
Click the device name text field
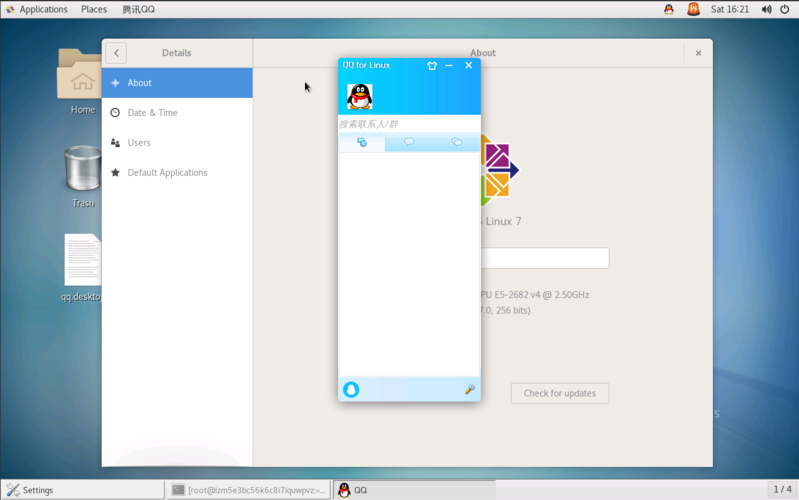pos(544,258)
